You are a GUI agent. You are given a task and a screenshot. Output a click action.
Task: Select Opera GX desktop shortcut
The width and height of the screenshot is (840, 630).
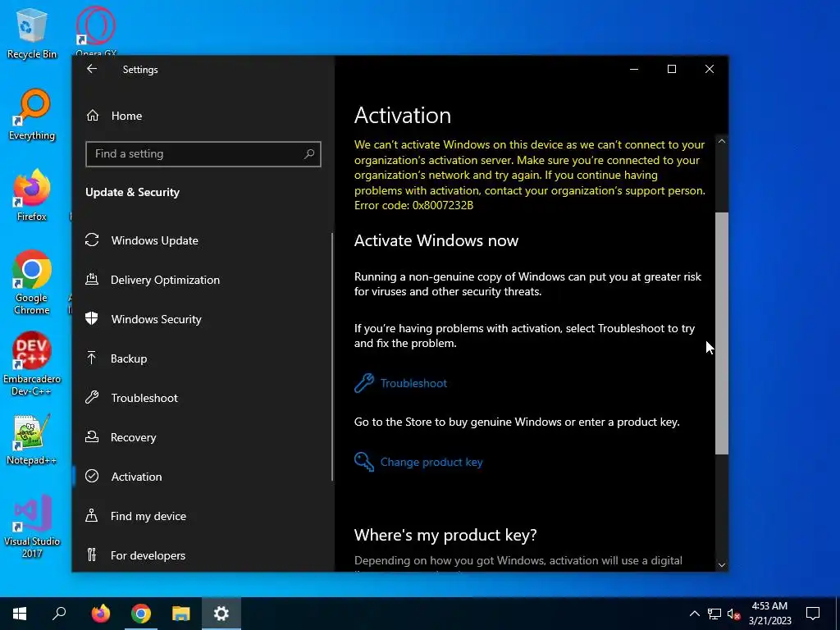pyautogui.click(x=96, y=30)
